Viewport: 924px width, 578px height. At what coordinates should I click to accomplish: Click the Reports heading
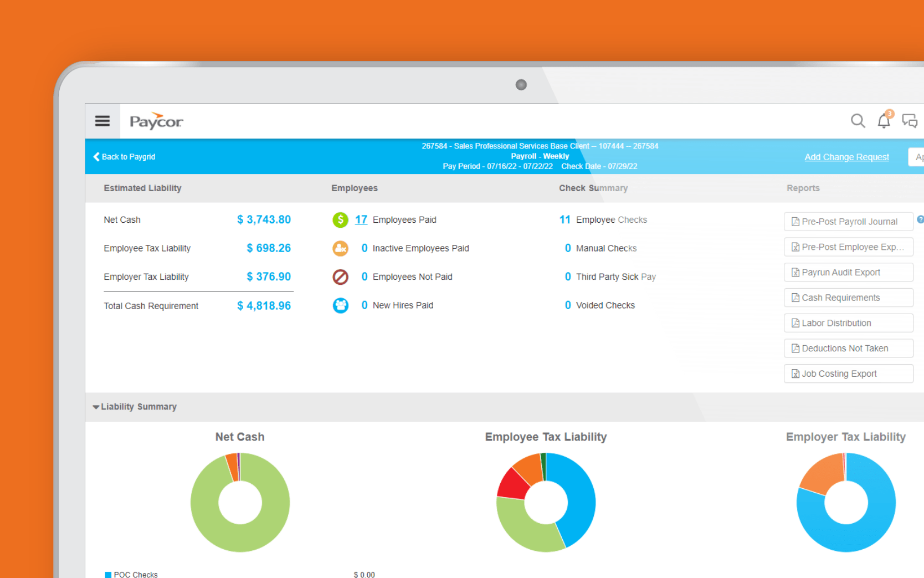click(x=803, y=188)
